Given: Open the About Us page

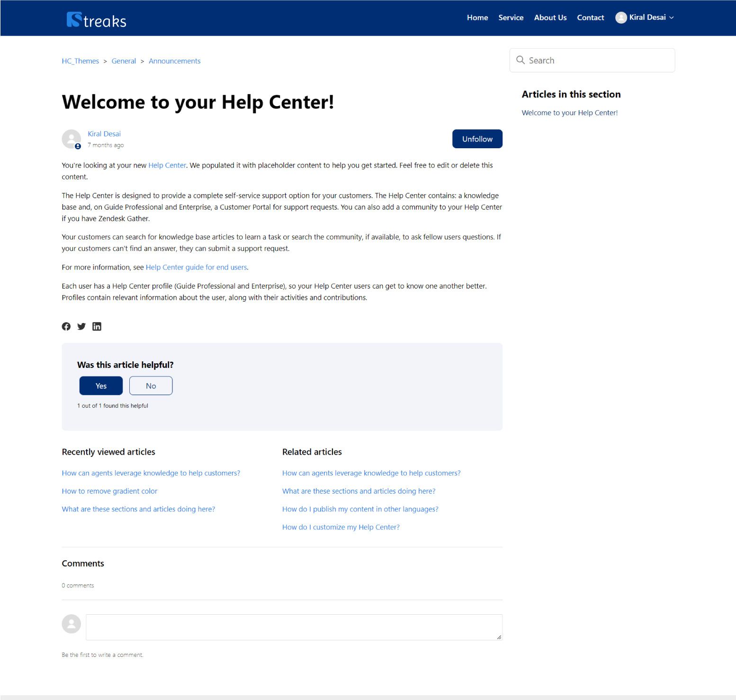Looking at the screenshot, I should (550, 18).
